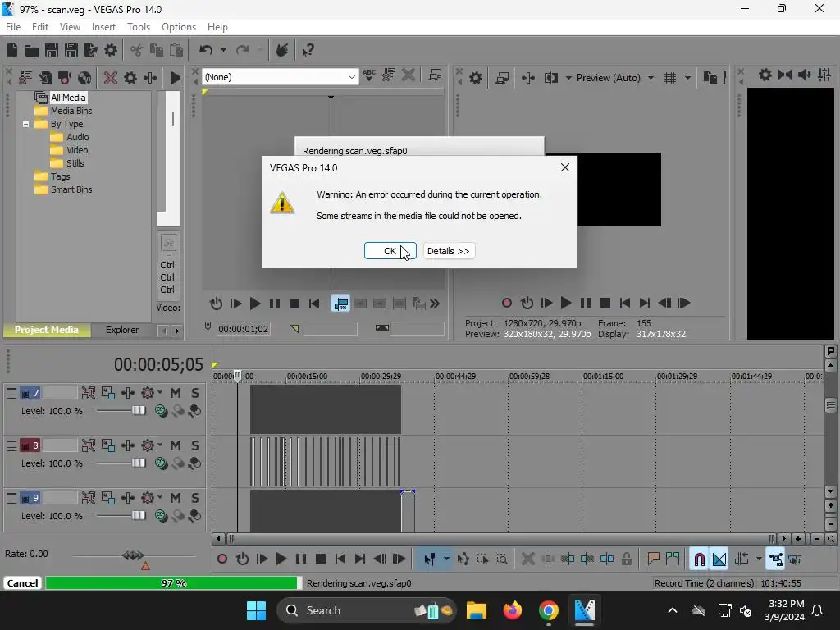The image size is (840, 630).
Task: Cancel the render in the status bar
Action: coord(22,583)
